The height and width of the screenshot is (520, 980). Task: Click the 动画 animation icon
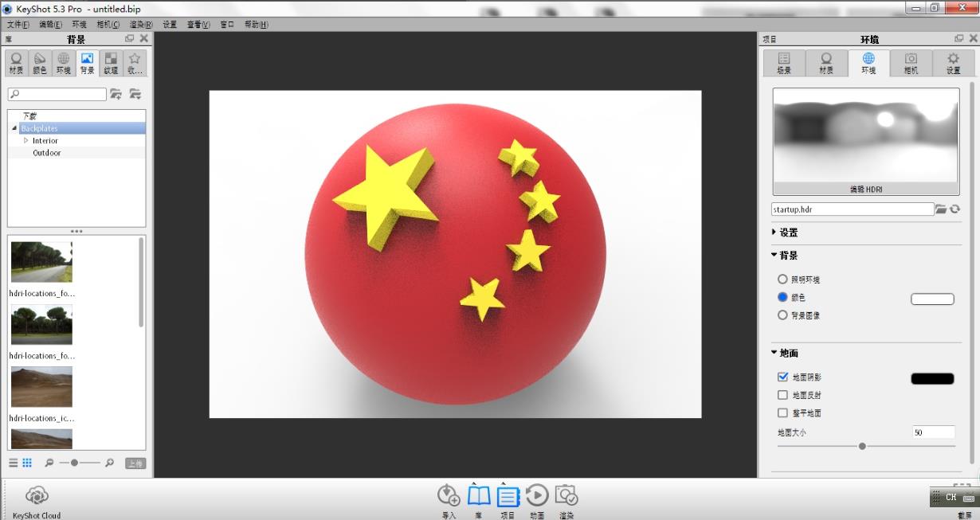pos(536,495)
